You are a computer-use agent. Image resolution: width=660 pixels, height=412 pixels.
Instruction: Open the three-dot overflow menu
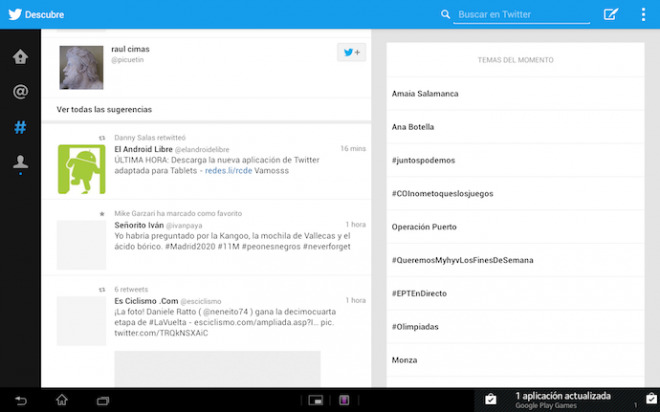[639, 14]
